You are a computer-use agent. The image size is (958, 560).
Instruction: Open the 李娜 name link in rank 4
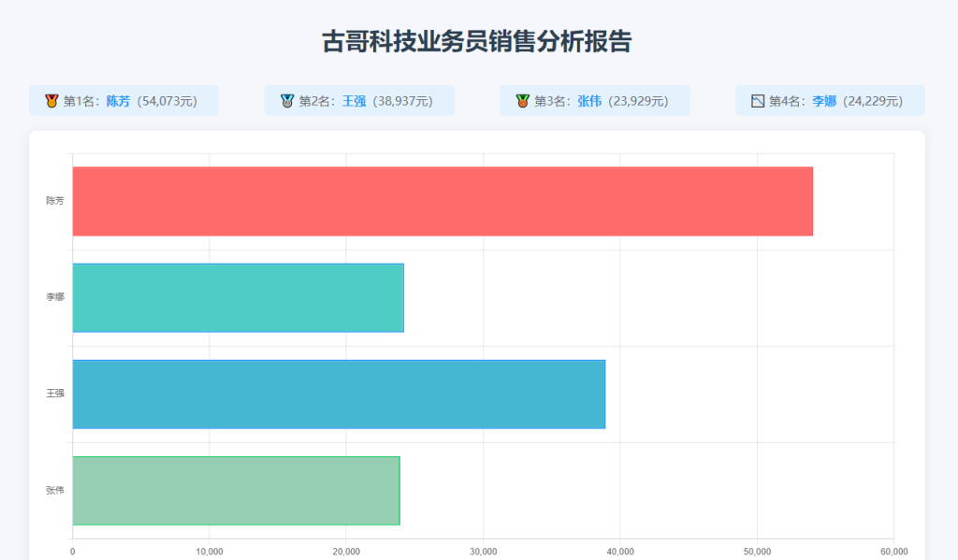tap(823, 101)
